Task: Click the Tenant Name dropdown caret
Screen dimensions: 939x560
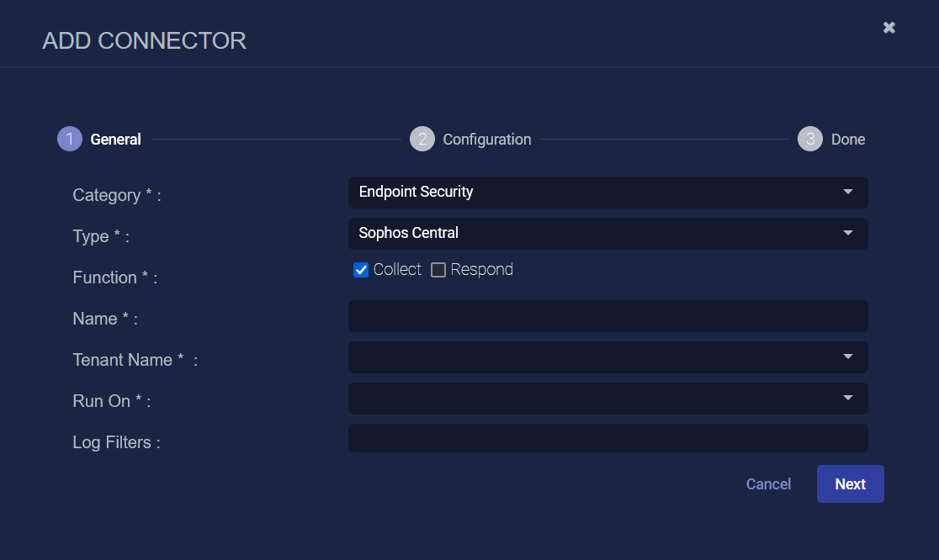Action: pos(847,357)
